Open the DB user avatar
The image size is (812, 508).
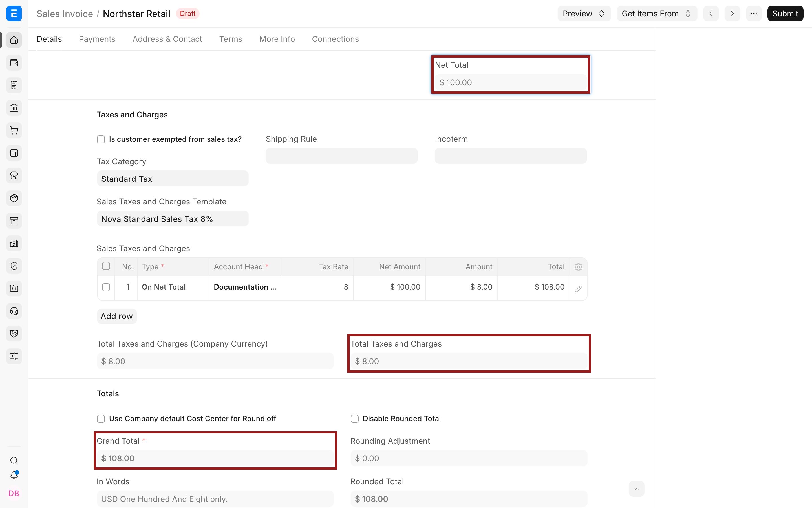coord(14,493)
